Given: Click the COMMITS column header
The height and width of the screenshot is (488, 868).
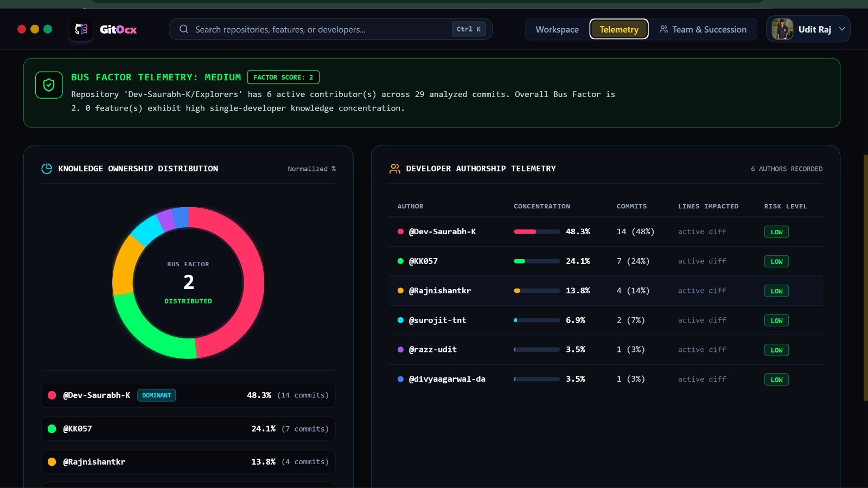Looking at the screenshot, I should click(x=631, y=207).
